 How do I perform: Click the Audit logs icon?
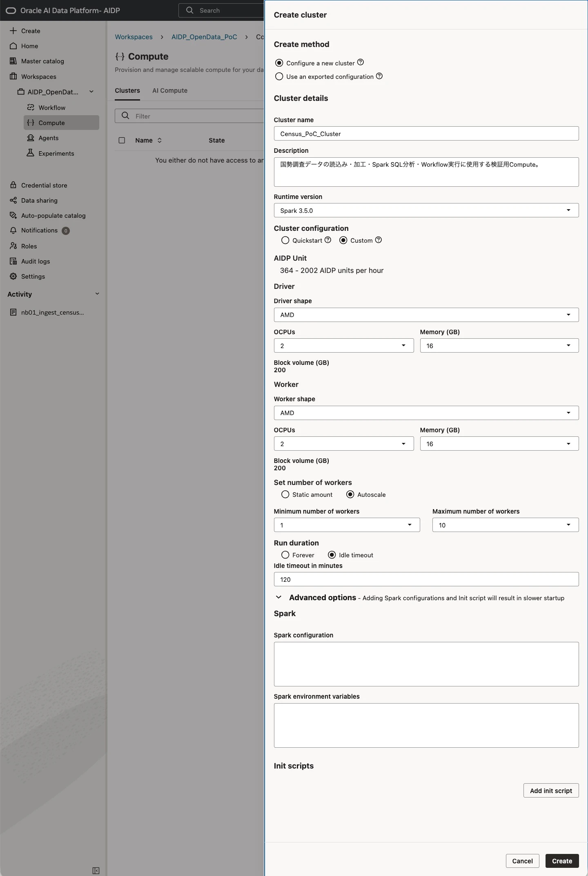(x=13, y=261)
